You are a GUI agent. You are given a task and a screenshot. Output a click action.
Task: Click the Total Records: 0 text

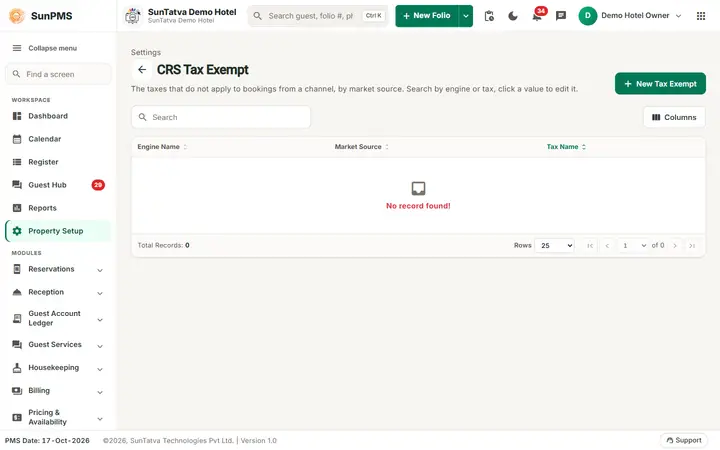click(x=163, y=246)
